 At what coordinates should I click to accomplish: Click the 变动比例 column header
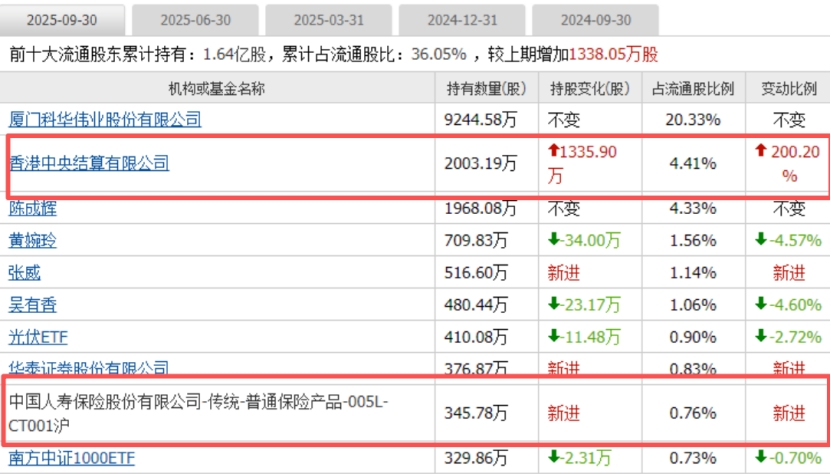789,89
